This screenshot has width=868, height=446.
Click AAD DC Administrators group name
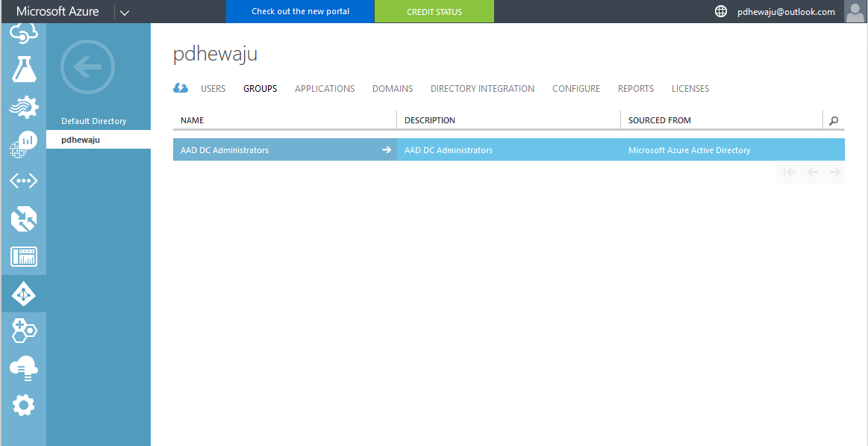(225, 150)
